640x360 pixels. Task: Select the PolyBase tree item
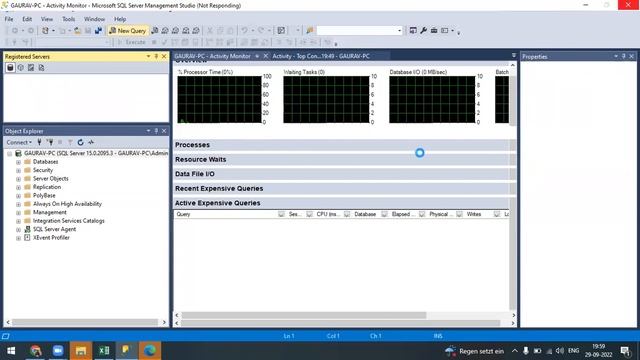44,196
